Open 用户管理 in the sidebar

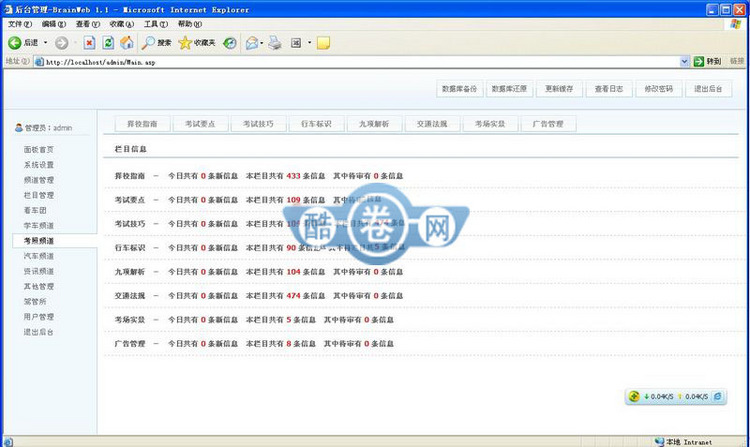point(39,317)
